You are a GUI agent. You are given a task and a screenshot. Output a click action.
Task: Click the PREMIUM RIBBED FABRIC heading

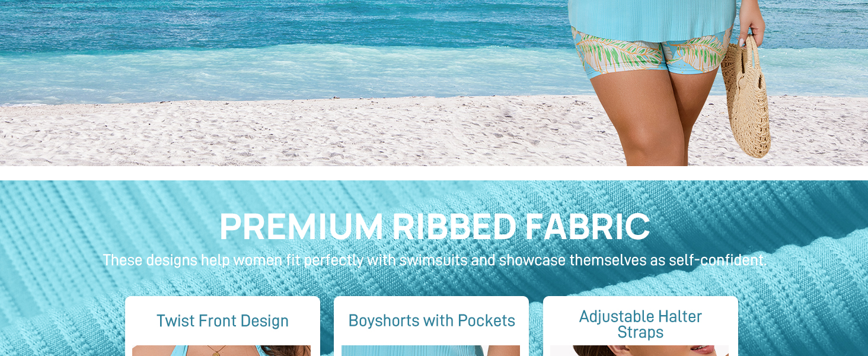[x=434, y=227]
